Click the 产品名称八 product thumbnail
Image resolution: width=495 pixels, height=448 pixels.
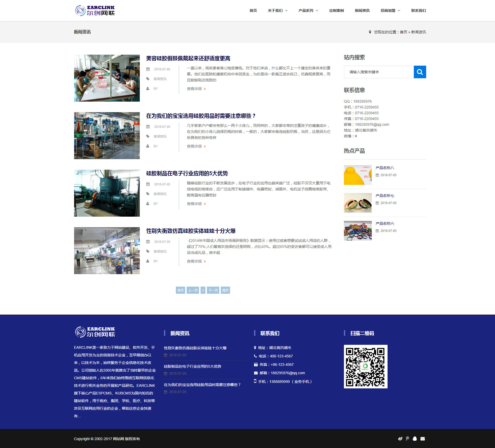point(358,175)
